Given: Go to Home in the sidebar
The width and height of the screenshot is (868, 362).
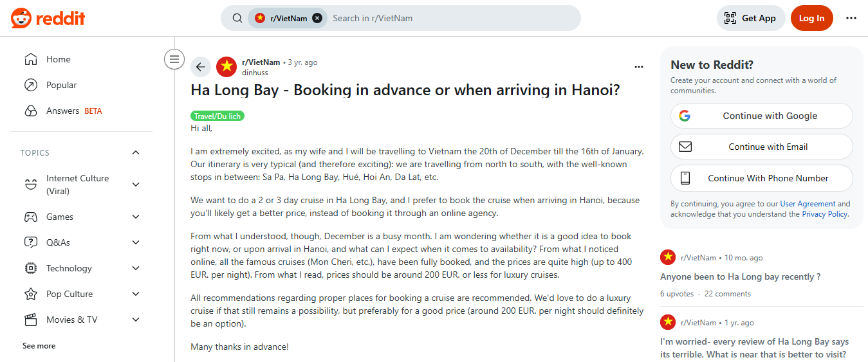Looking at the screenshot, I should pyautogui.click(x=58, y=59).
